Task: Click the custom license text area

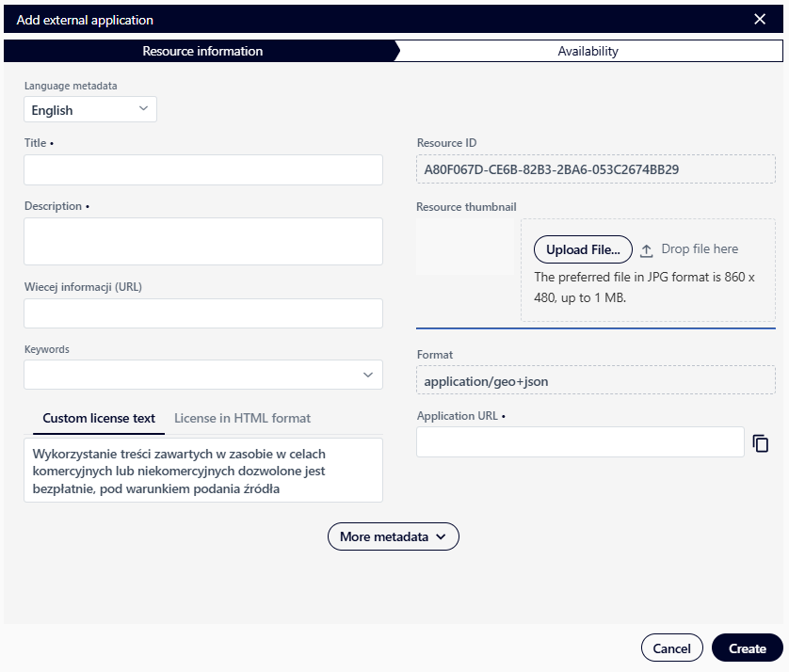Action: (x=202, y=472)
